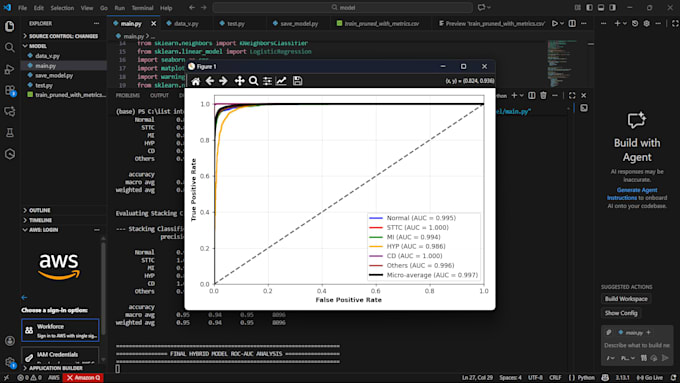The image size is (680, 383).
Task: Select the pan tool in the Figure 1 toolbar
Action: [239, 81]
